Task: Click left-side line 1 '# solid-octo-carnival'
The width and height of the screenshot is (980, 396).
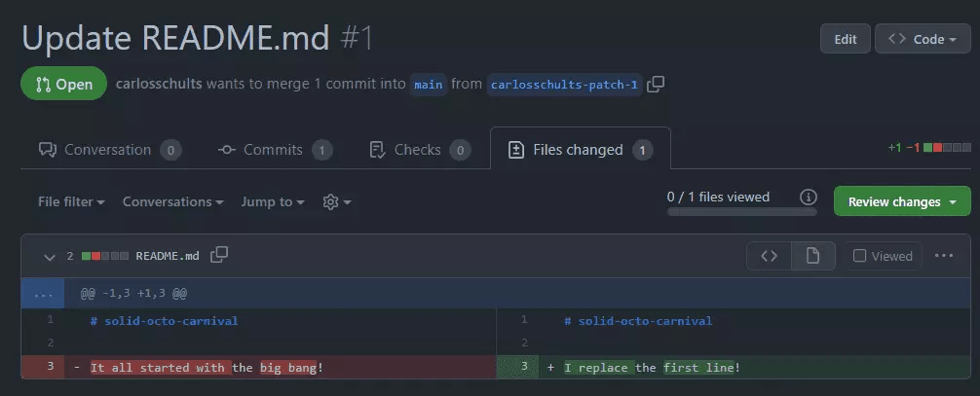Action: pyautogui.click(x=164, y=321)
